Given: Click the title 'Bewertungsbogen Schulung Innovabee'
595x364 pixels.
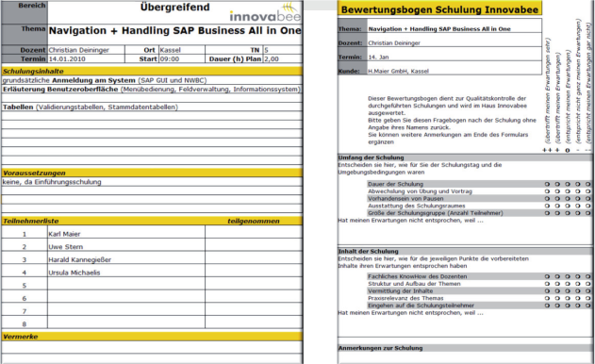Looking at the screenshot, I should pyautogui.click(x=439, y=9).
